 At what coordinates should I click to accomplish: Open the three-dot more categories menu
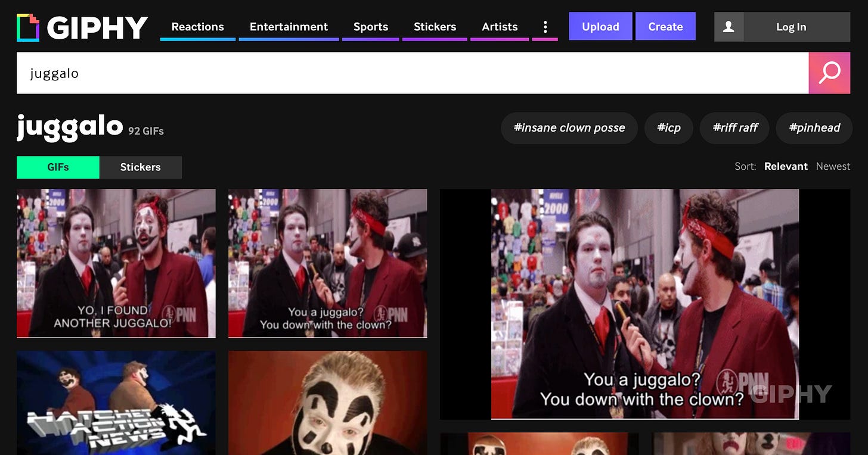tap(545, 27)
